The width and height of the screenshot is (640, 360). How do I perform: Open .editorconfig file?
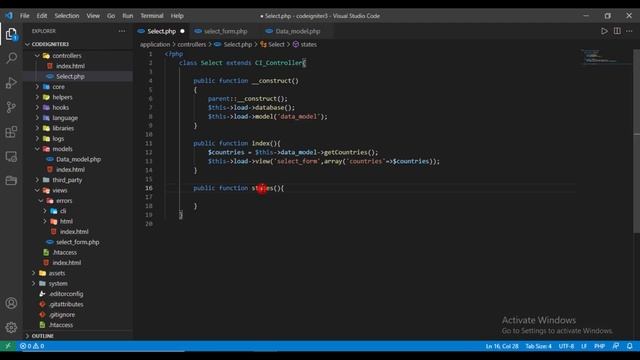coord(78,294)
